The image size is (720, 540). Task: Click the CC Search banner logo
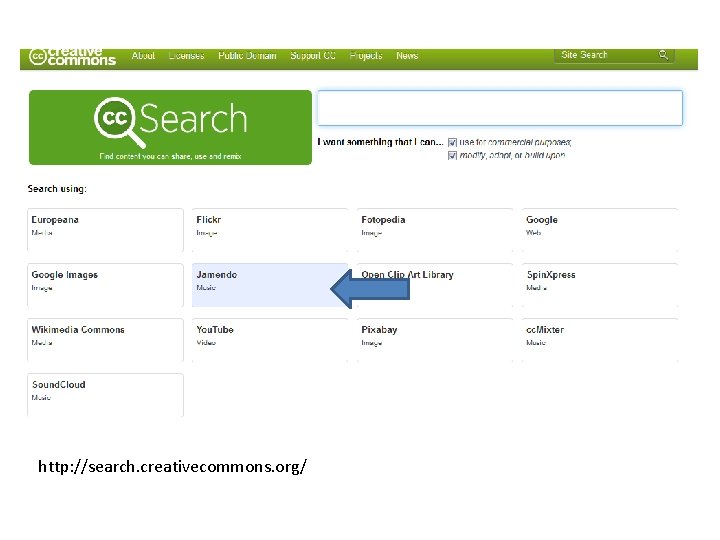(170, 127)
